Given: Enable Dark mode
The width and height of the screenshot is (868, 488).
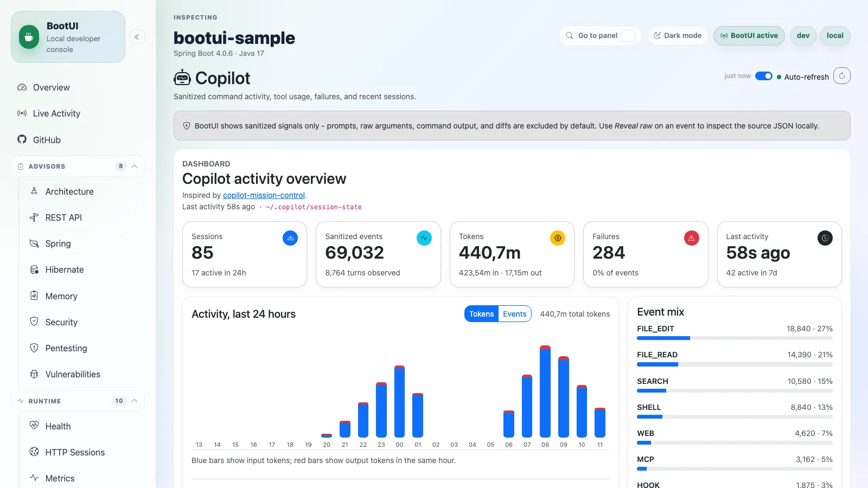Looking at the screenshot, I should [678, 36].
